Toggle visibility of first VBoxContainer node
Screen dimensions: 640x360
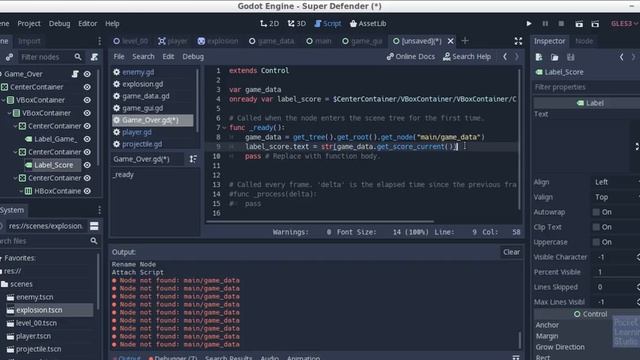click(87, 100)
